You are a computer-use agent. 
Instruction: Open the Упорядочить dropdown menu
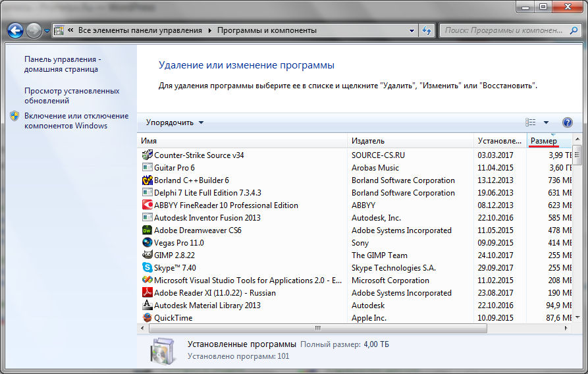174,122
